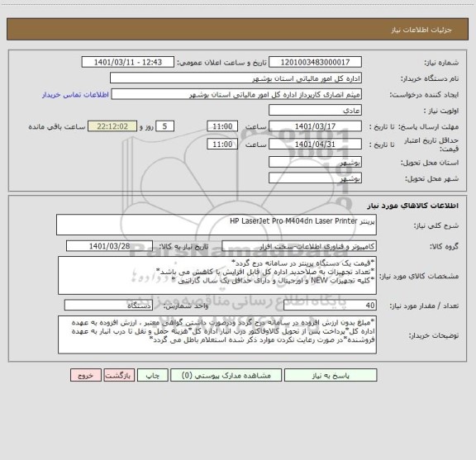Click goods group field کامپیوتر و فناوری اطلاعات
This screenshot has height=460, width=476.
coord(299,246)
